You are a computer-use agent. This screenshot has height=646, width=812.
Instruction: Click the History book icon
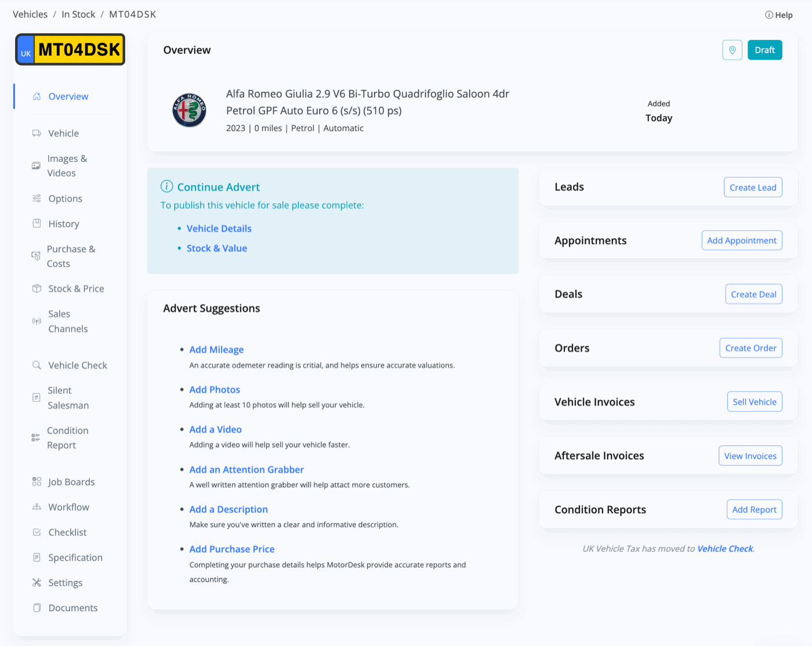pos(37,223)
